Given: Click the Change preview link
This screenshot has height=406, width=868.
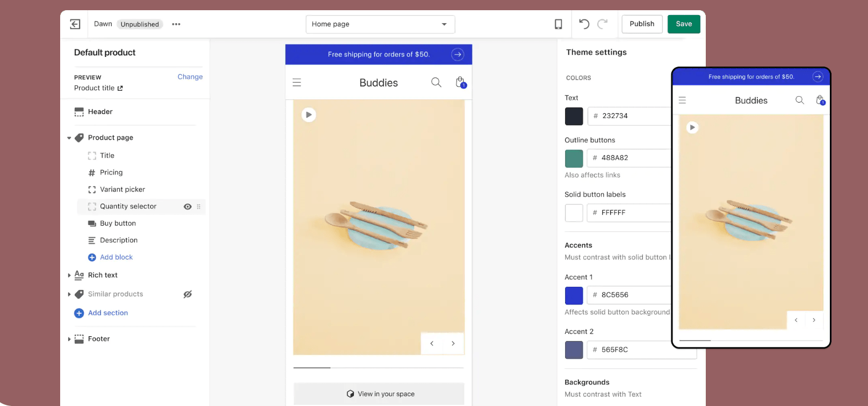Looking at the screenshot, I should click(x=190, y=77).
